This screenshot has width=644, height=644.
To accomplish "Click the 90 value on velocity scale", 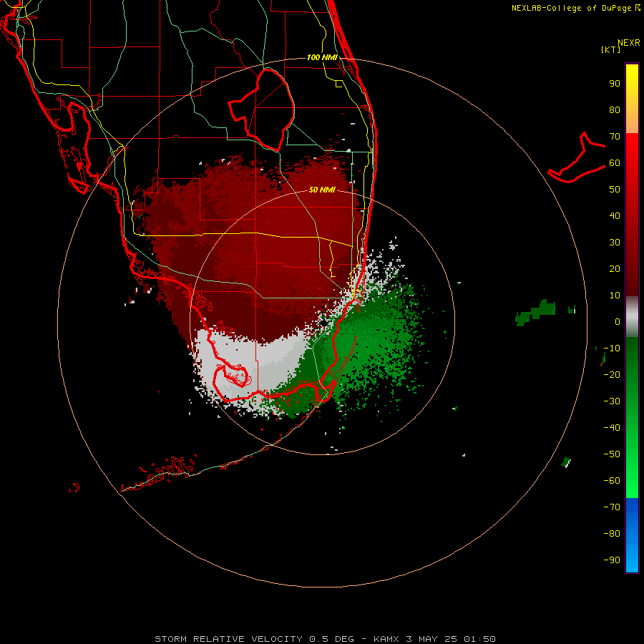I will click(x=615, y=84).
